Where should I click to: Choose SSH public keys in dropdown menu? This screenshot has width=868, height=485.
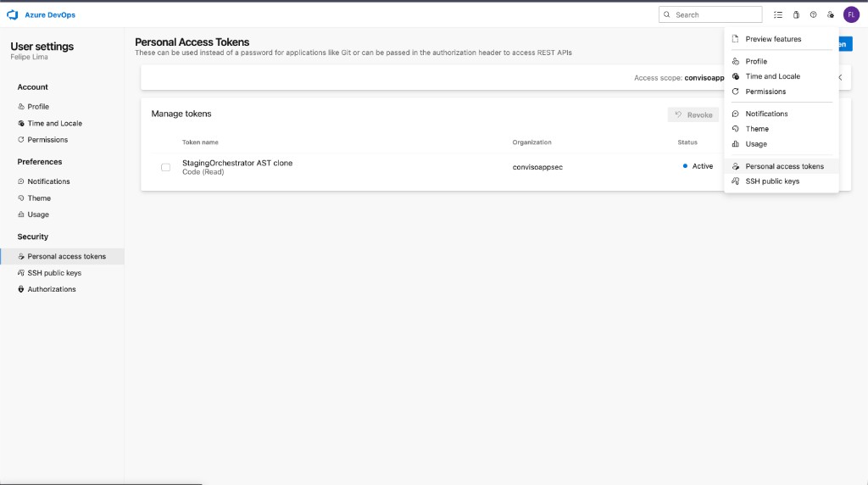click(781, 181)
